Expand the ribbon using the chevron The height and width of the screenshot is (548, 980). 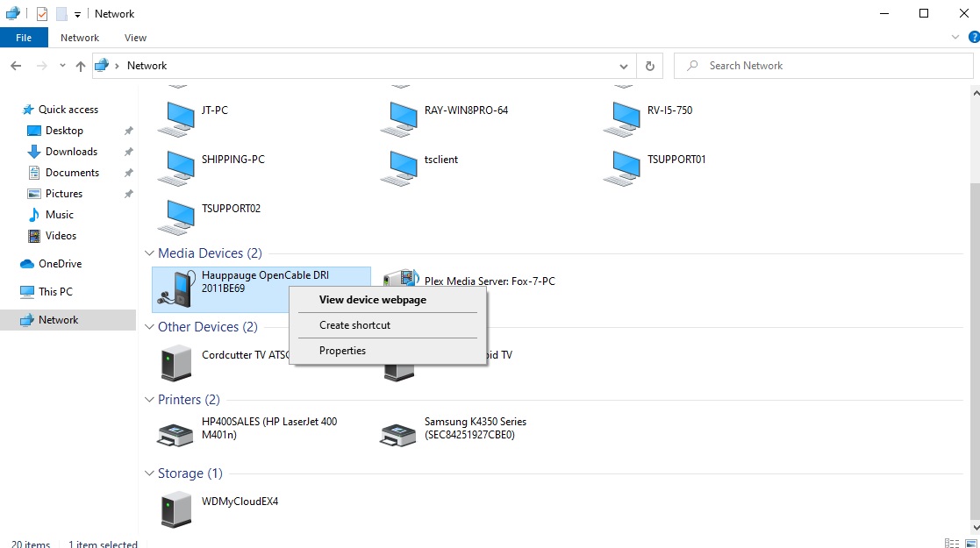pos(955,38)
